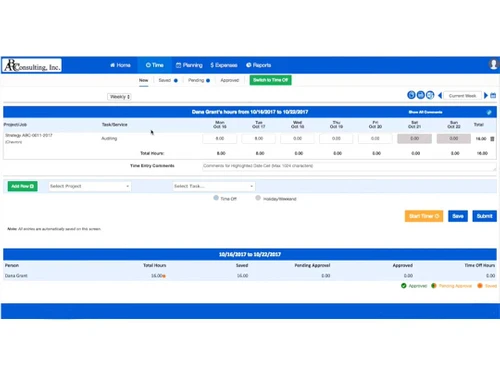Open the Select Project dropdown
The height and width of the screenshot is (375, 500).
89,186
